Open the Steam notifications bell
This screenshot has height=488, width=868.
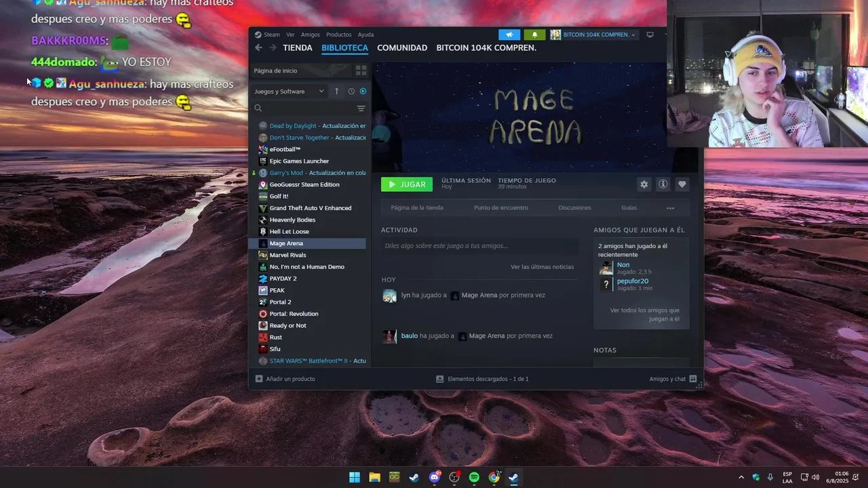point(534,35)
